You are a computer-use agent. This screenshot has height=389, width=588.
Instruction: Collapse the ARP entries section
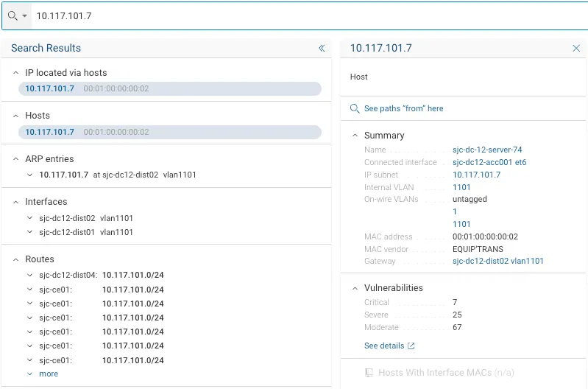15,159
